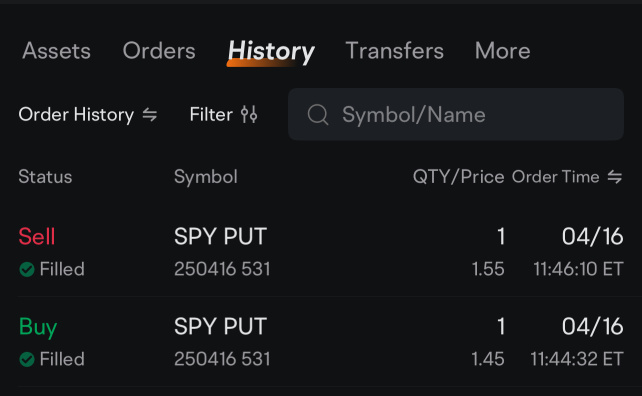Click the Order History swap arrows icon
Viewport: 642px width, 396px height.
click(x=150, y=115)
